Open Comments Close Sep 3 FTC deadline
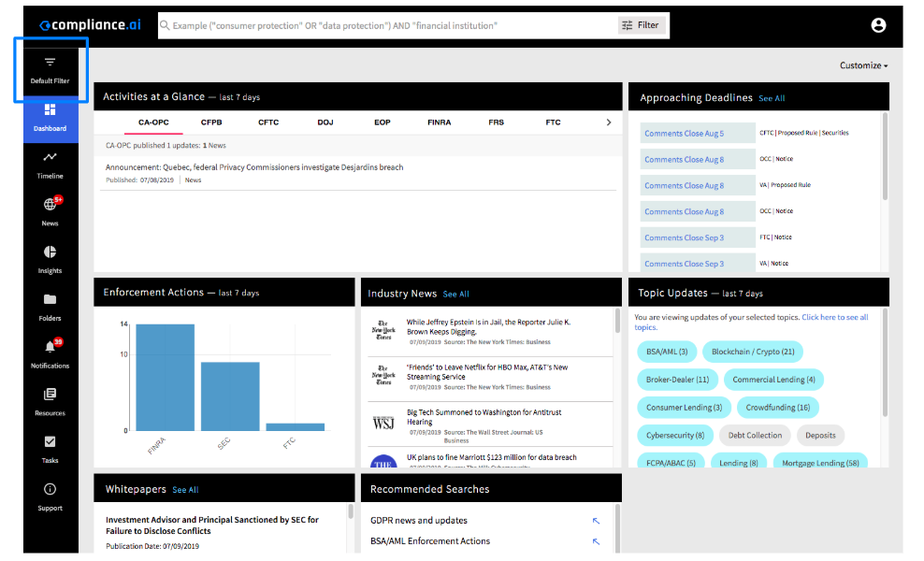 698,237
